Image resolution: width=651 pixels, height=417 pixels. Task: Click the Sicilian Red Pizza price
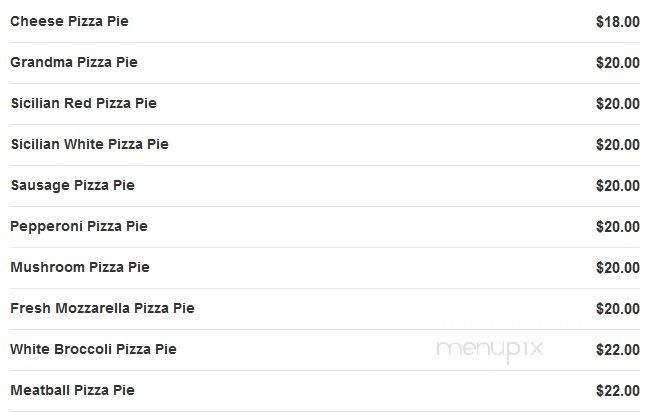pyautogui.click(x=617, y=103)
